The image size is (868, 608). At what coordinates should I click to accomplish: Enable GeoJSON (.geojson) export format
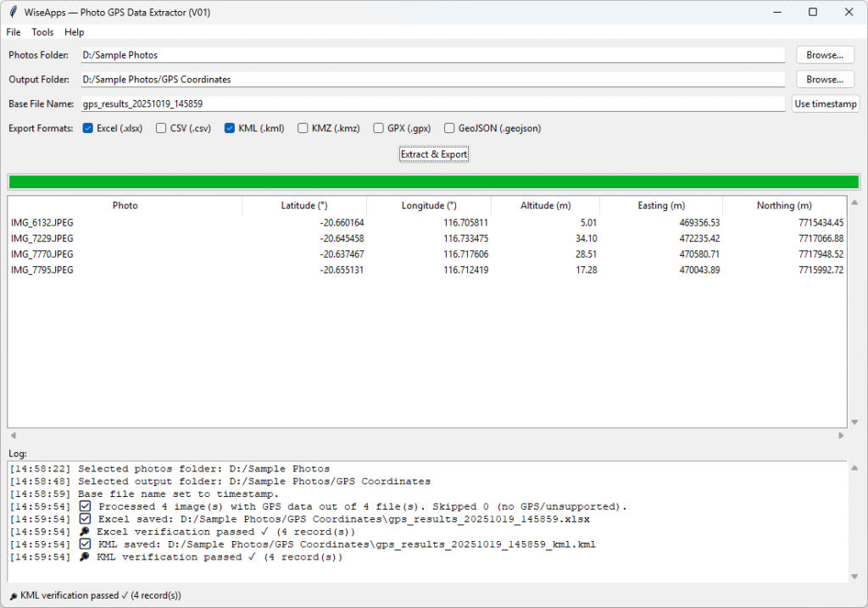[449, 129]
